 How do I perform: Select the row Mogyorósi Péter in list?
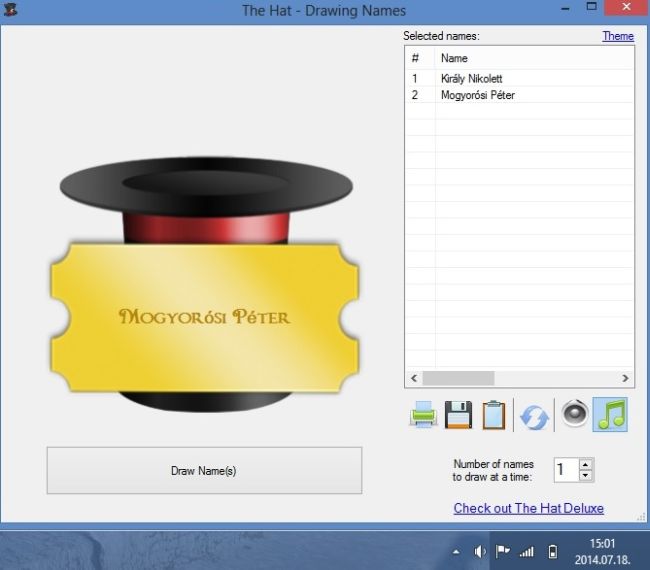click(x=519, y=95)
